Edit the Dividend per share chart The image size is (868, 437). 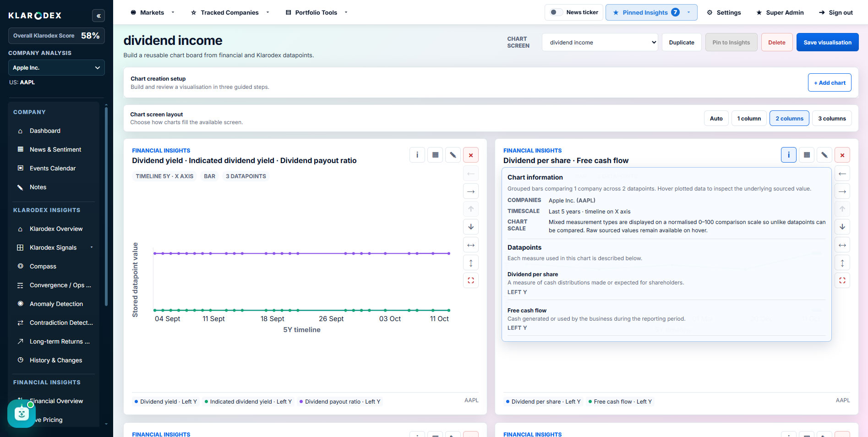(x=824, y=155)
